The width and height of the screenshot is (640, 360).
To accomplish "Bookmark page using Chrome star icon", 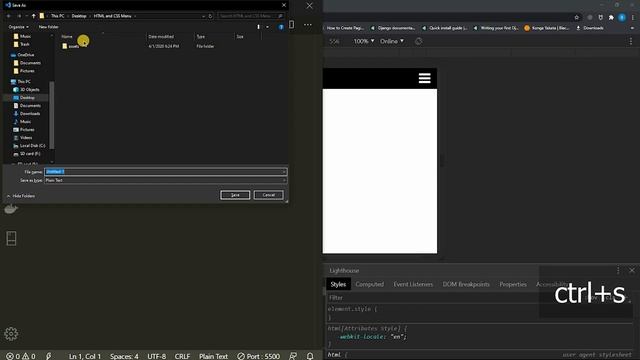I will [576, 18].
